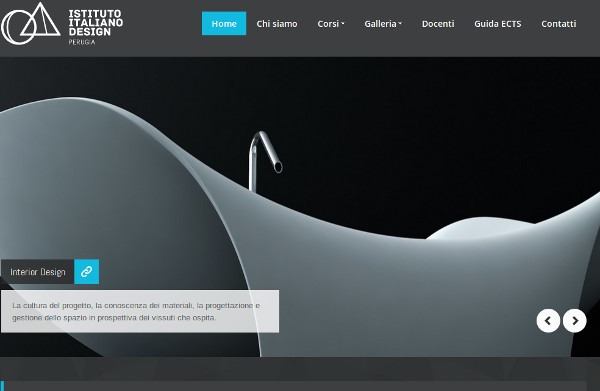600x391 pixels.
Task: Click the Interior Design slide title
Action: coord(38,272)
